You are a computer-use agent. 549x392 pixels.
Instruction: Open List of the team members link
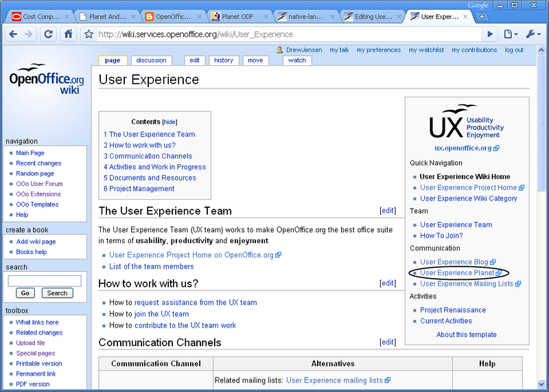(x=151, y=266)
